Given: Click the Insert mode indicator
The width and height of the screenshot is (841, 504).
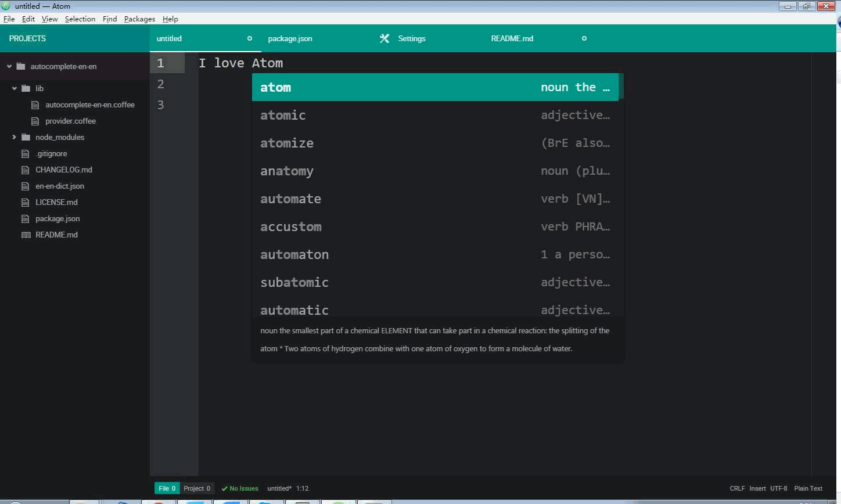Looking at the screenshot, I should click(x=757, y=488).
